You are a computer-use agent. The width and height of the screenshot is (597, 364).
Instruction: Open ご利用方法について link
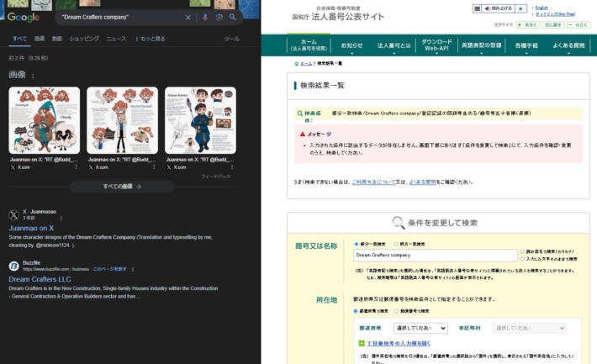point(373,182)
